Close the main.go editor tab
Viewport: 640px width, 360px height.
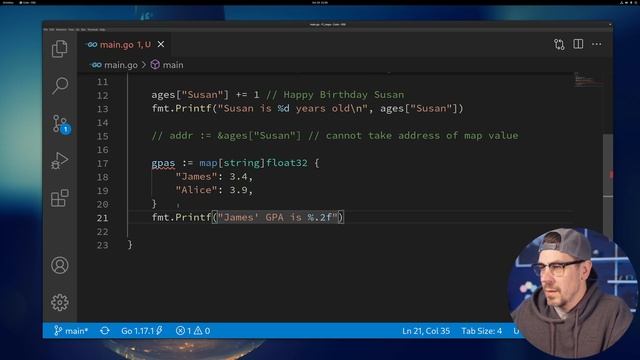click(161, 44)
